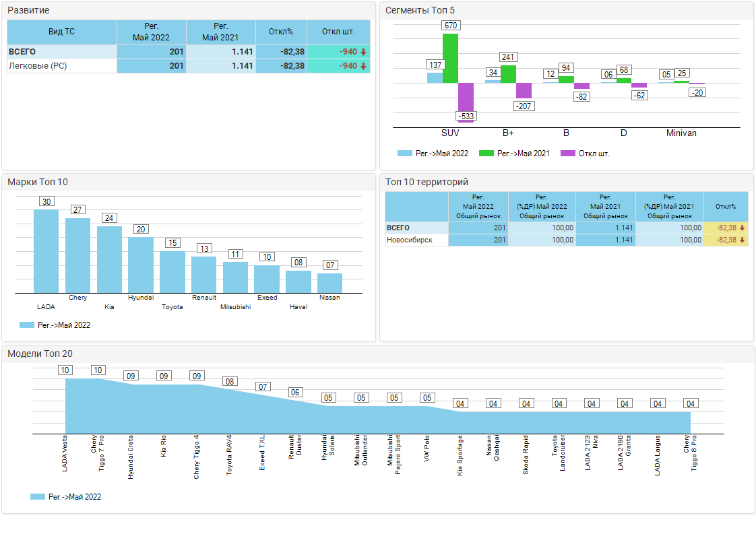Click the Hyundai bar labeled 20
756x534 pixels.
pos(141,265)
